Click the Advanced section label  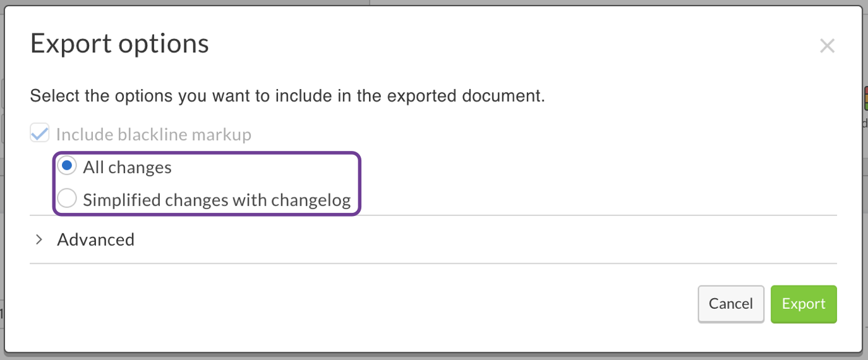(95, 239)
